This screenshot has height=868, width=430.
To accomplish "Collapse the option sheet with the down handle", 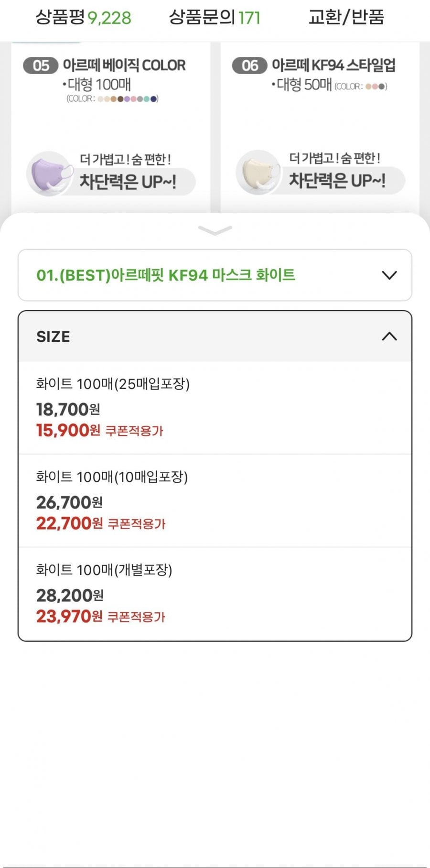I will pos(215,231).
